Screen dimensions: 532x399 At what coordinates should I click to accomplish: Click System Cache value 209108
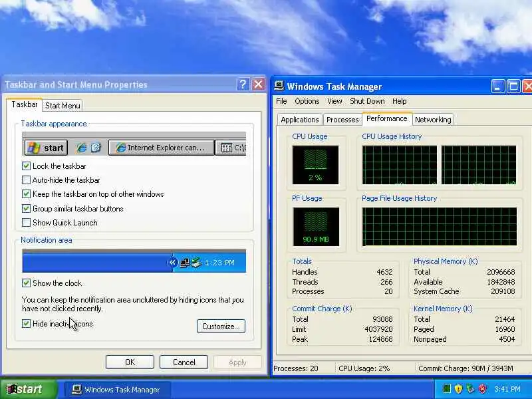click(503, 291)
